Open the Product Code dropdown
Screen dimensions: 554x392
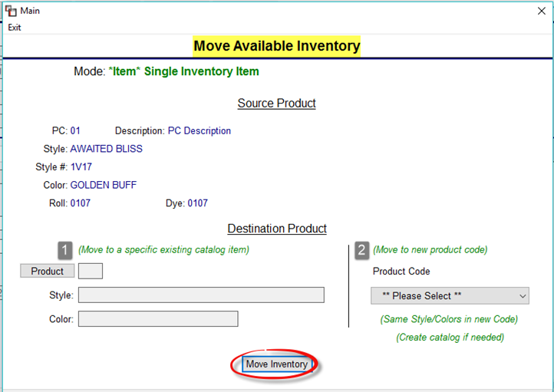pos(450,295)
